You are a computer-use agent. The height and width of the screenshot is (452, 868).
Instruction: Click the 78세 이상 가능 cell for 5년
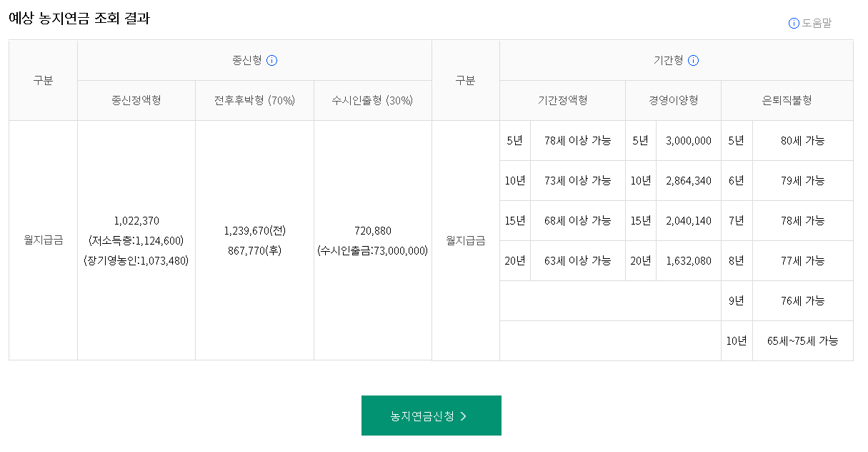click(x=577, y=140)
